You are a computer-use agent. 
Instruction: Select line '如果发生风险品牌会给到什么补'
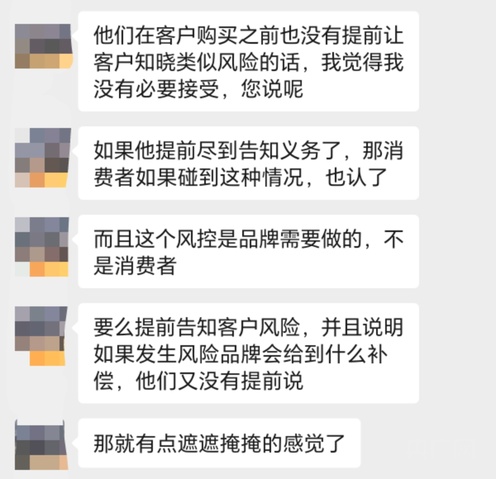[x=240, y=354]
